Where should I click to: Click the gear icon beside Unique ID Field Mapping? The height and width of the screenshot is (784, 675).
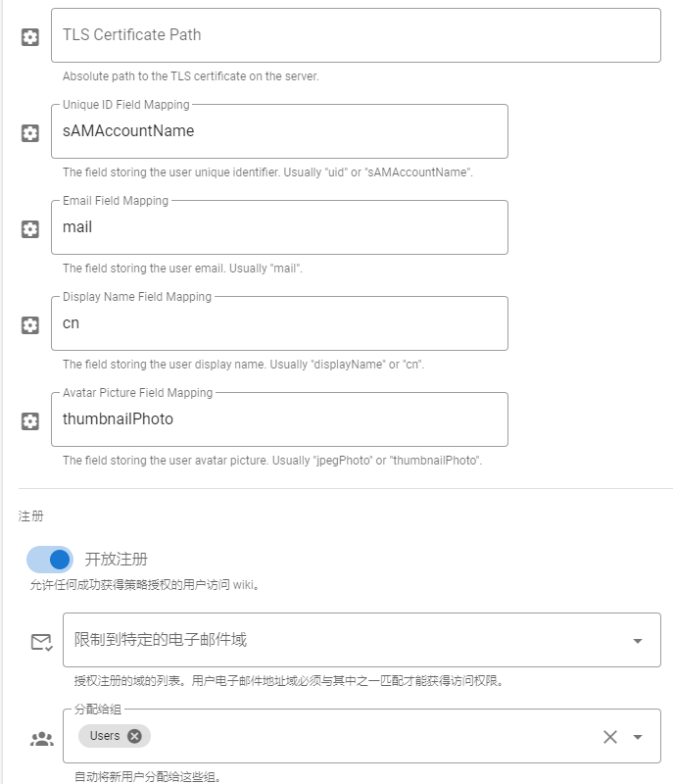click(x=30, y=133)
